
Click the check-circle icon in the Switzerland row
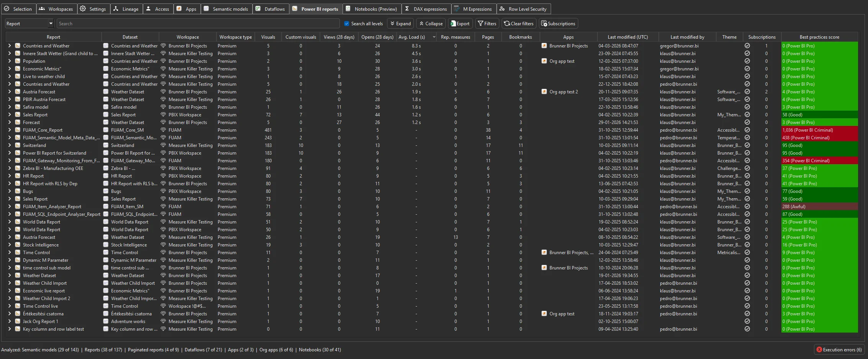pyautogui.click(x=747, y=145)
